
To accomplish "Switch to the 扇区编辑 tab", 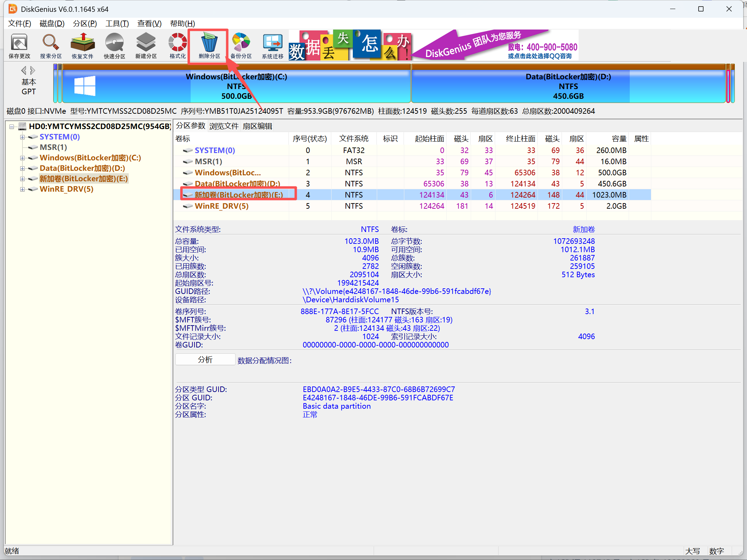I will (x=257, y=126).
